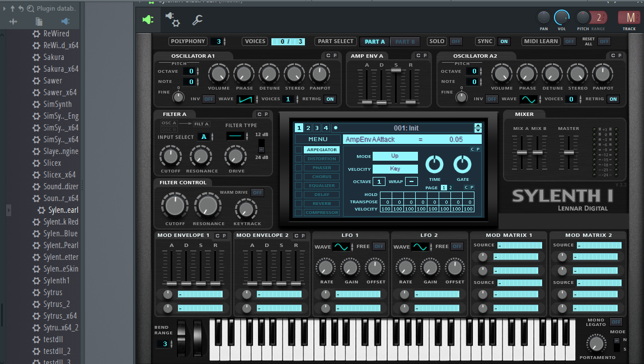Click Amp Env A paste P icon
This screenshot has height=364, width=644.
point(425,55)
